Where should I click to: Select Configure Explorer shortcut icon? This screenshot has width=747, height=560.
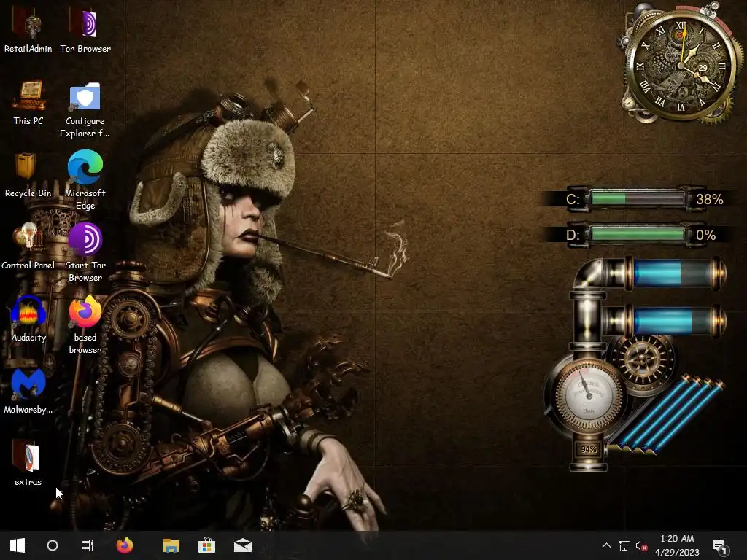85,109
